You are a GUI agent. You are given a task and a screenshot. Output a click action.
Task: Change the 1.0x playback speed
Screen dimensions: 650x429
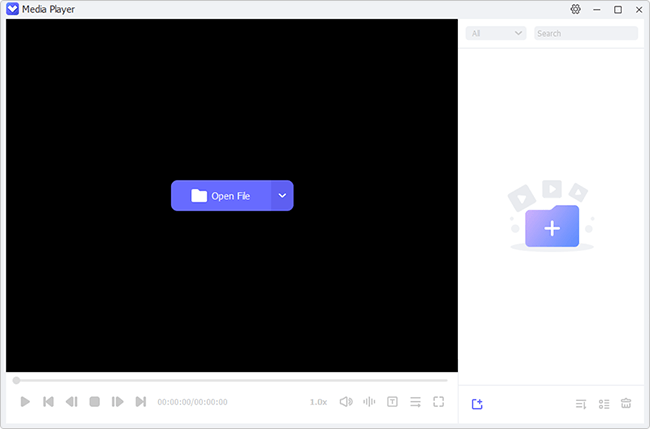(318, 402)
